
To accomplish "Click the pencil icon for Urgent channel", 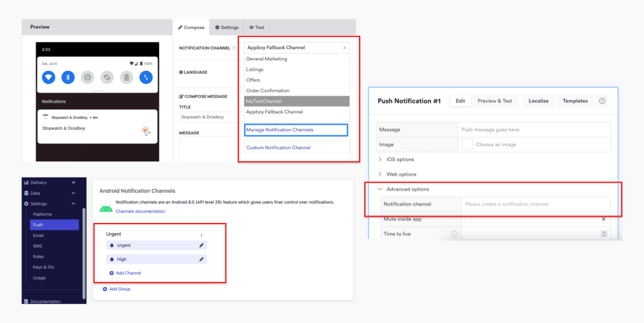I will pyautogui.click(x=202, y=245).
